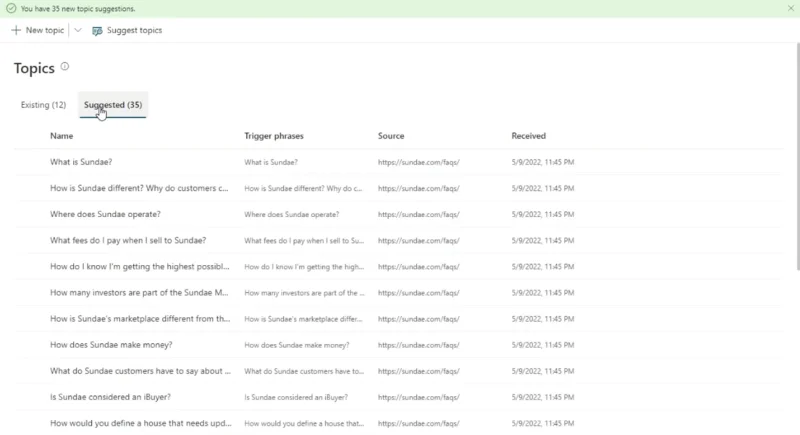Screen dimensions: 800x435
Task: Click the vertical scrollbar on the right
Action: tap(798, 156)
